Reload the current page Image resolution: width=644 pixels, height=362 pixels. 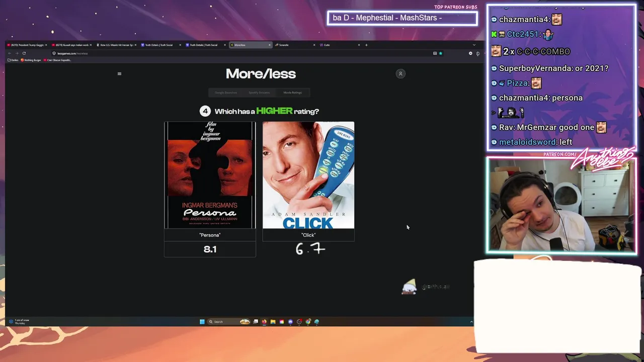point(24,53)
